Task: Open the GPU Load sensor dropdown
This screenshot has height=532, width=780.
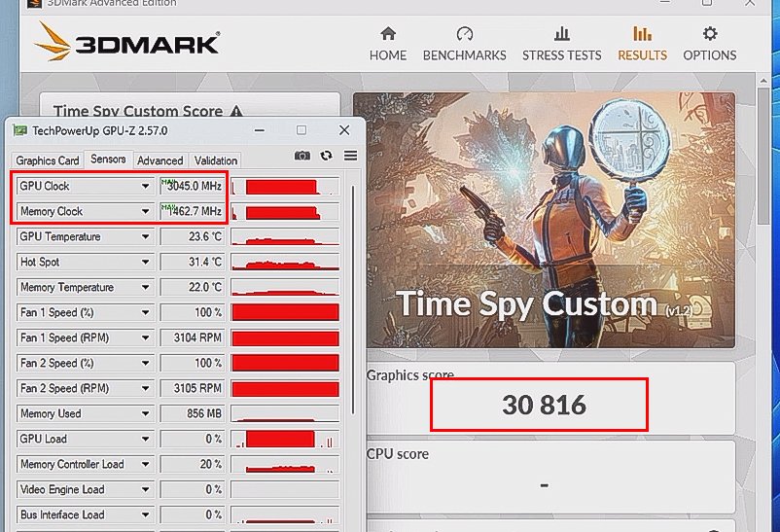Action: (x=145, y=440)
